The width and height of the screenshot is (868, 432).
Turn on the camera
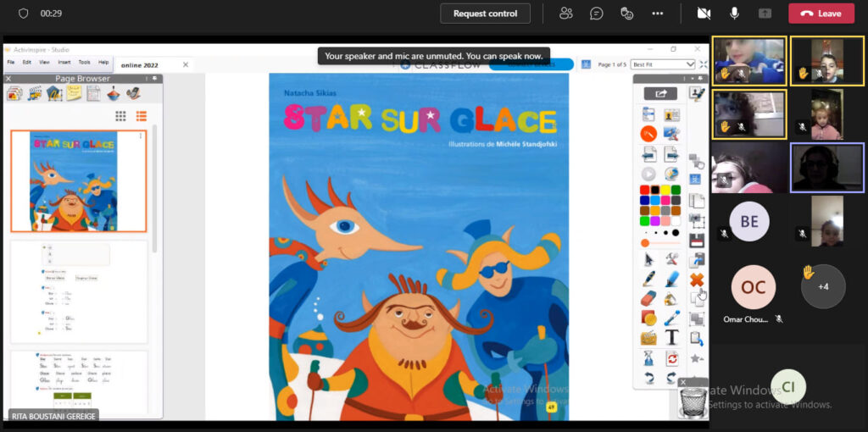point(703,14)
